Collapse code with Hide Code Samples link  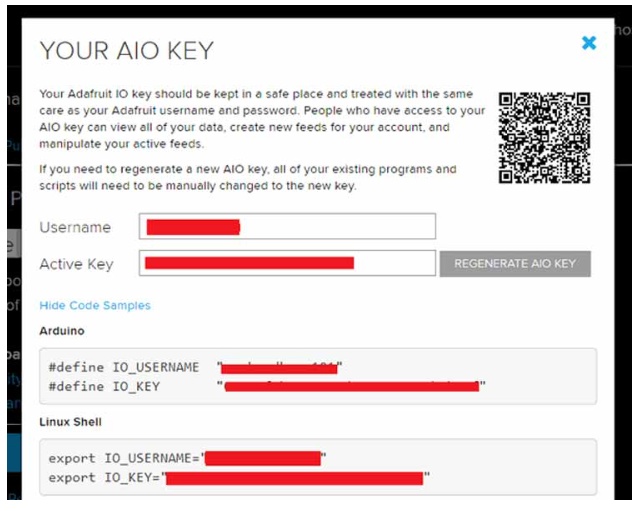95,305
